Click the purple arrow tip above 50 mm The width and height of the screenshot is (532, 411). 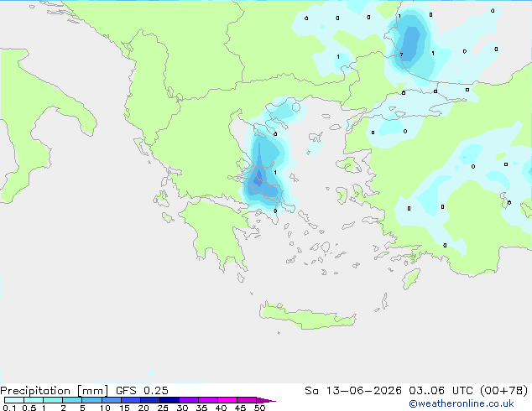[266, 400]
